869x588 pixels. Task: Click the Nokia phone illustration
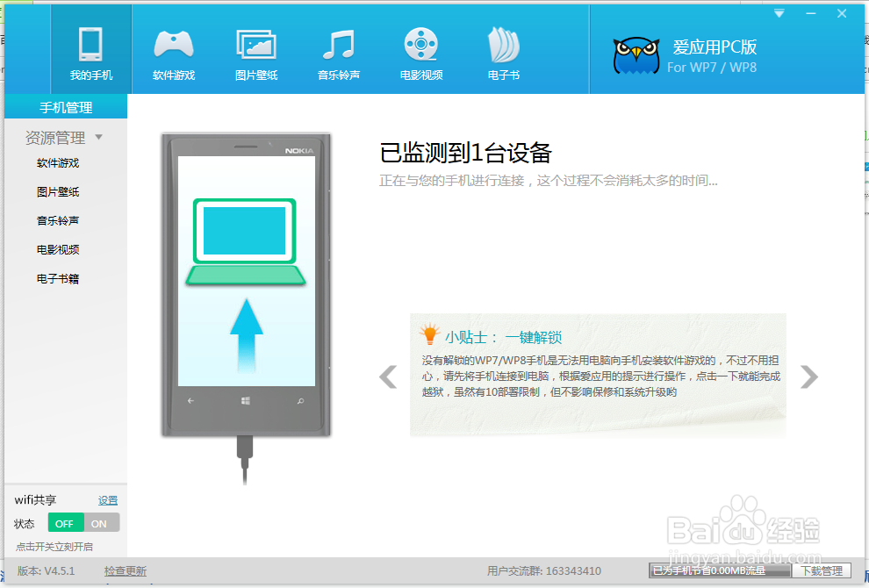[246, 285]
